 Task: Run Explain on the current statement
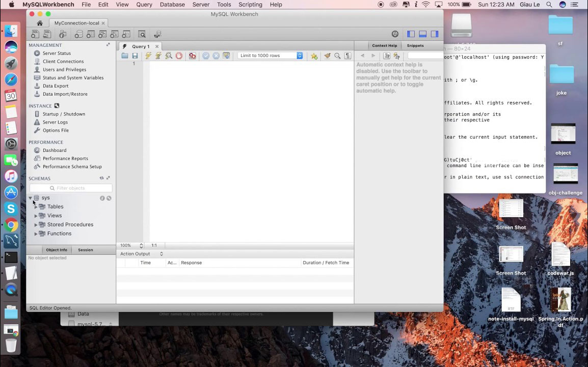point(169,56)
